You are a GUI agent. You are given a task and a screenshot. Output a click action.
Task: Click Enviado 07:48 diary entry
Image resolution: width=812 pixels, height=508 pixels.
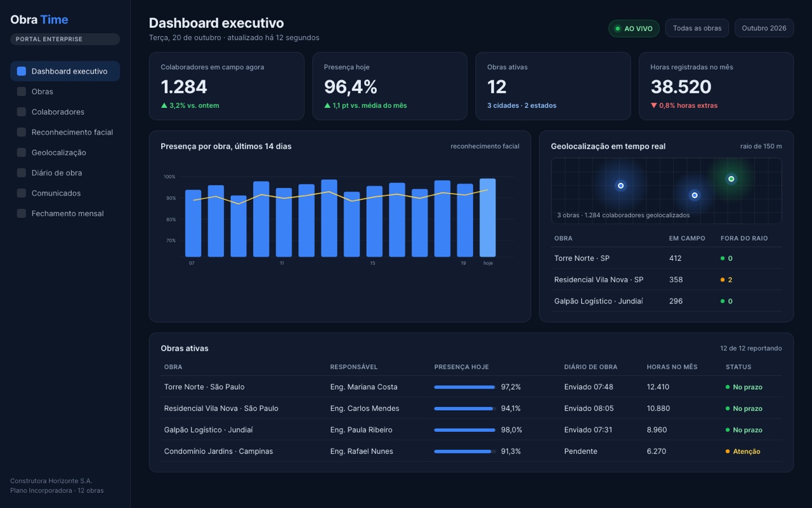pyautogui.click(x=589, y=387)
